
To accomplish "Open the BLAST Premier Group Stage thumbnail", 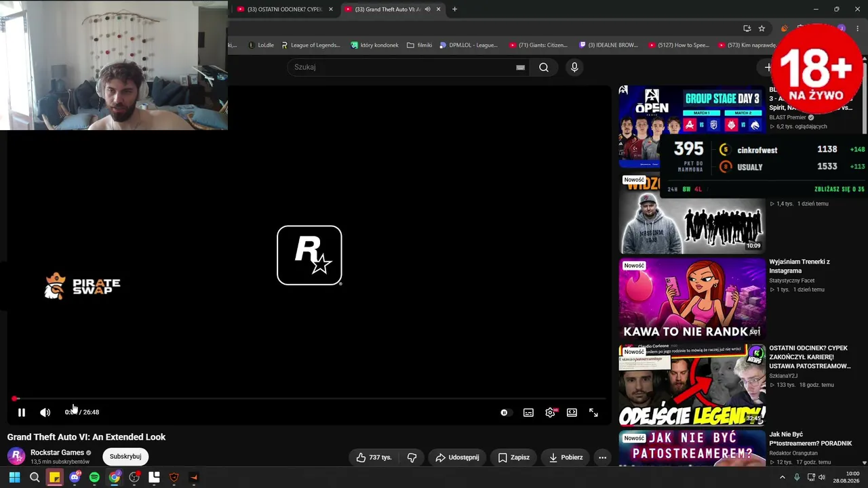I will tap(692, 126).
